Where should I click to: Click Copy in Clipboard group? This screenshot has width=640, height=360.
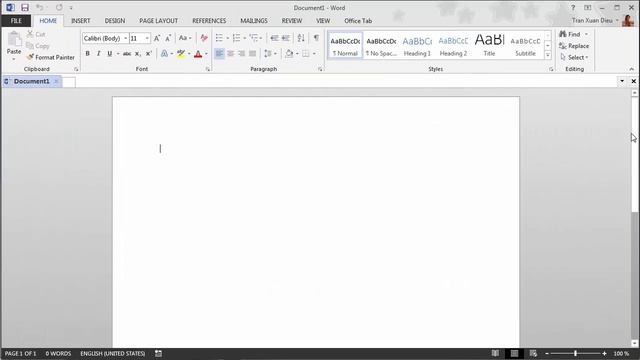[x=38, y=46]
